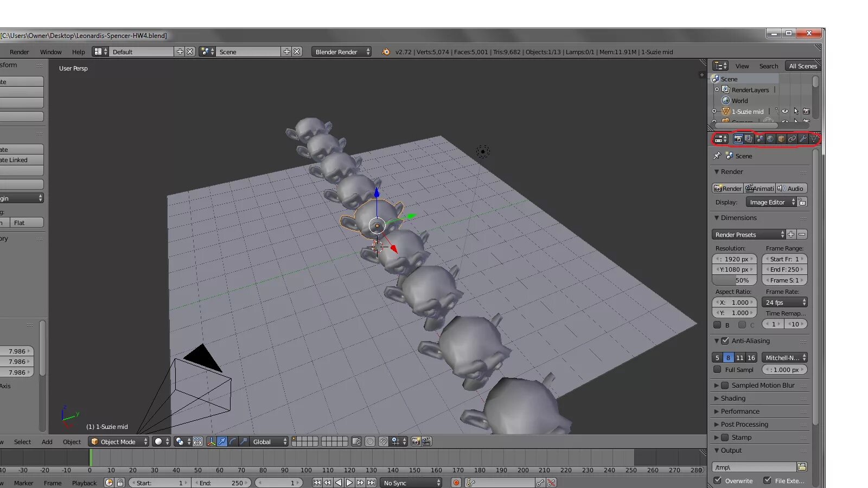
Task: Open the Blender Render engine dropdown
Action: point(342,52)
